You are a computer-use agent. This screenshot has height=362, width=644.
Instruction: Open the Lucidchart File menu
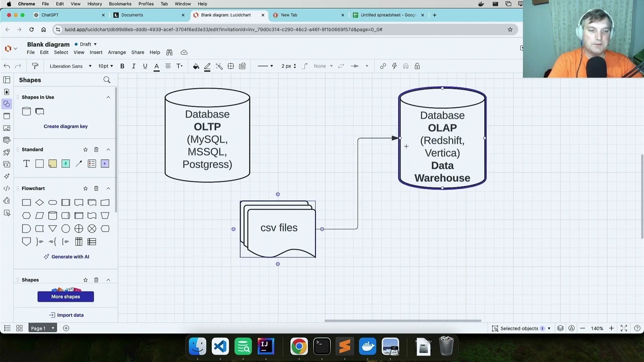[31, 52]
